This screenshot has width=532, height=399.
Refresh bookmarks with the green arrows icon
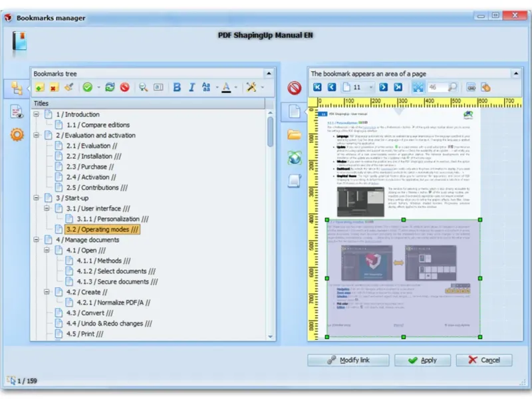pyautogui.click(x=110, y=87)
